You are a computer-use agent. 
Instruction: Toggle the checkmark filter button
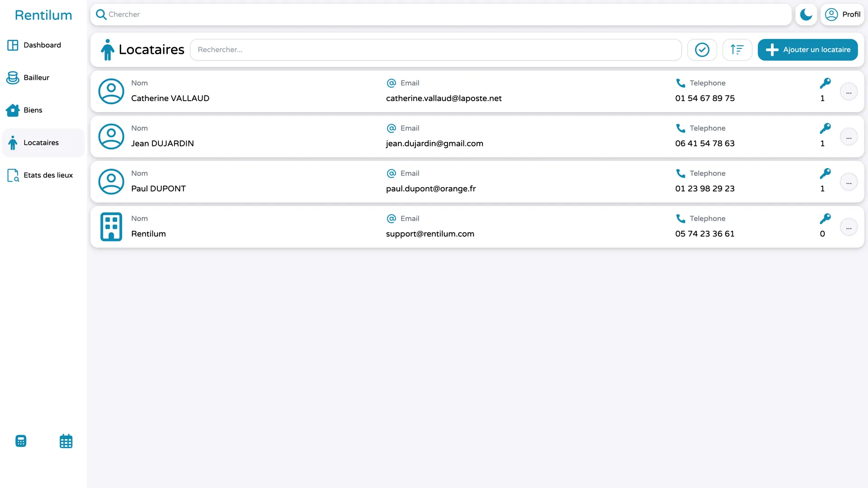[702, 50]
